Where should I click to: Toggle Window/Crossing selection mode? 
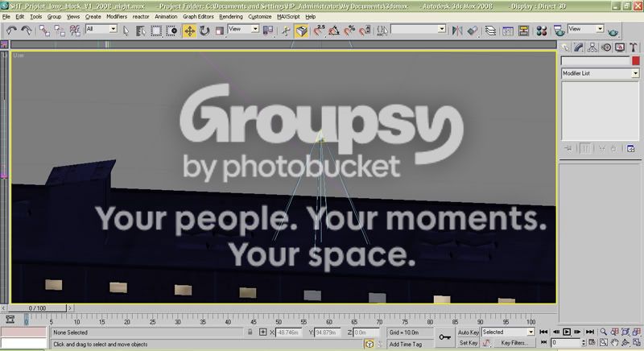point(171,31)
